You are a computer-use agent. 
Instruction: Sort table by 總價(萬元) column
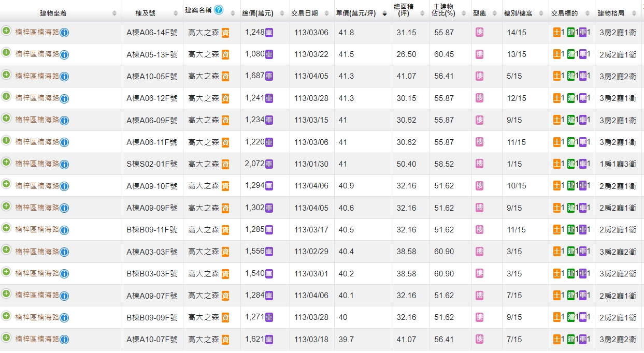tap(257, 13)
